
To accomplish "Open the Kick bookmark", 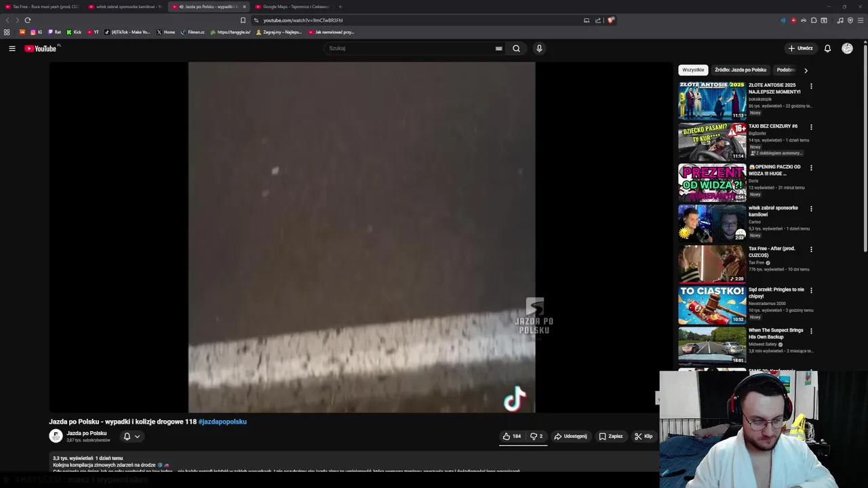I will click(74, 32).
